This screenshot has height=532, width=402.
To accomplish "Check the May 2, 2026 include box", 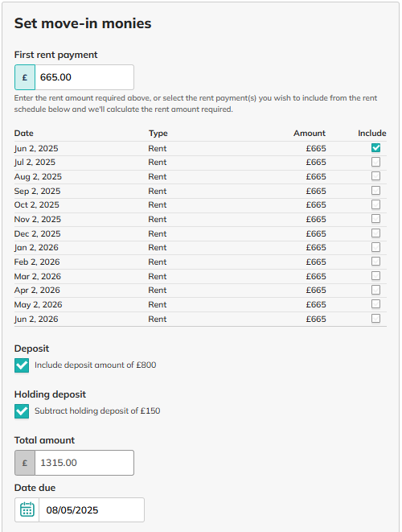I will [x=375, y=304].
